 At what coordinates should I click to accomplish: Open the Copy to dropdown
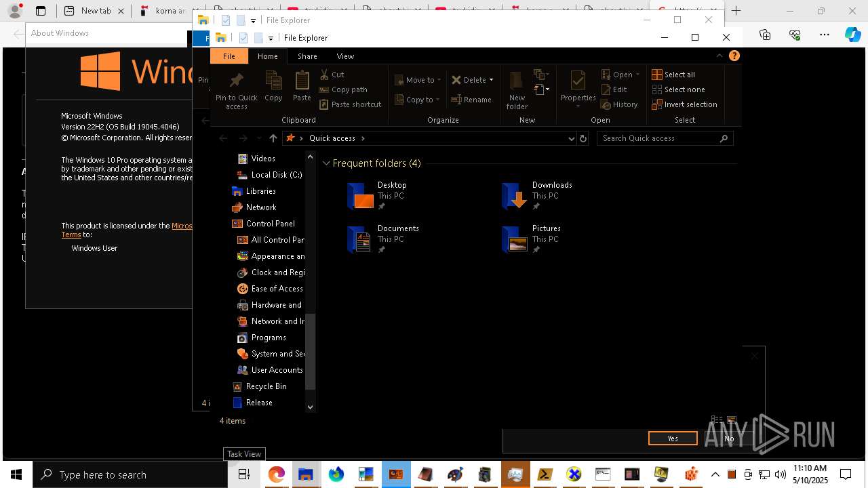pyautogui.click(x=418, y=100)
